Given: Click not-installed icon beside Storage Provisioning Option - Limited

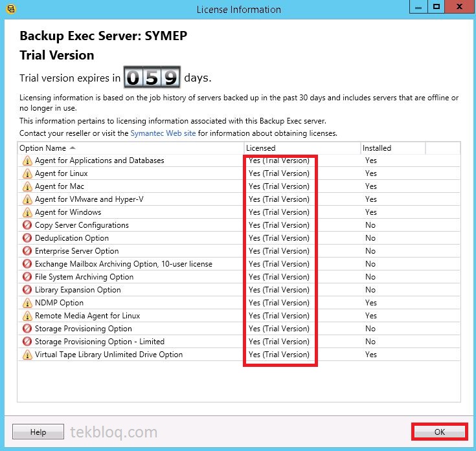Looking at the screenshot, I should pos(27,342).
